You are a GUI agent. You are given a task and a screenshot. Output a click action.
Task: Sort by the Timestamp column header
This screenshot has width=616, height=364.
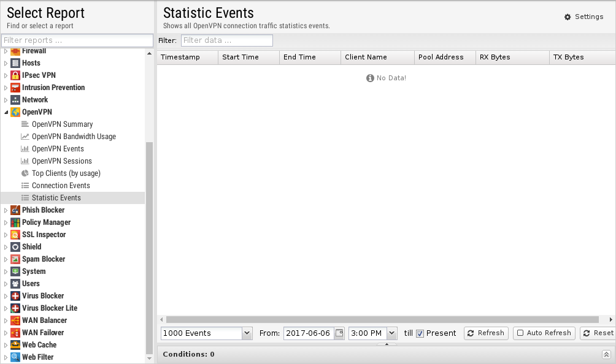187,57
